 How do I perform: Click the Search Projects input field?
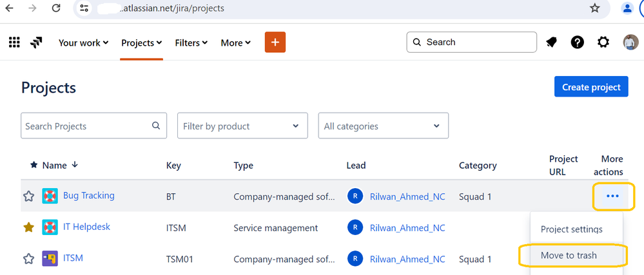click(87, 126)
